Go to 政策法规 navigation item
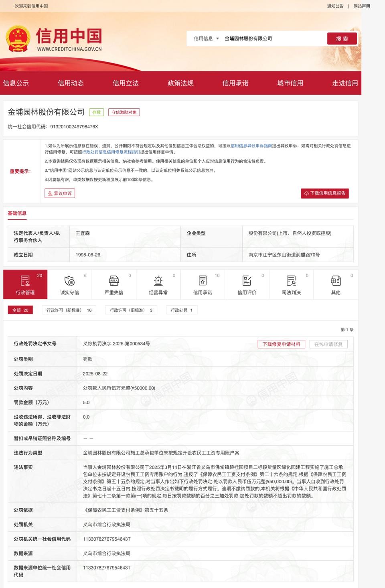 click(x=180, y=83)
